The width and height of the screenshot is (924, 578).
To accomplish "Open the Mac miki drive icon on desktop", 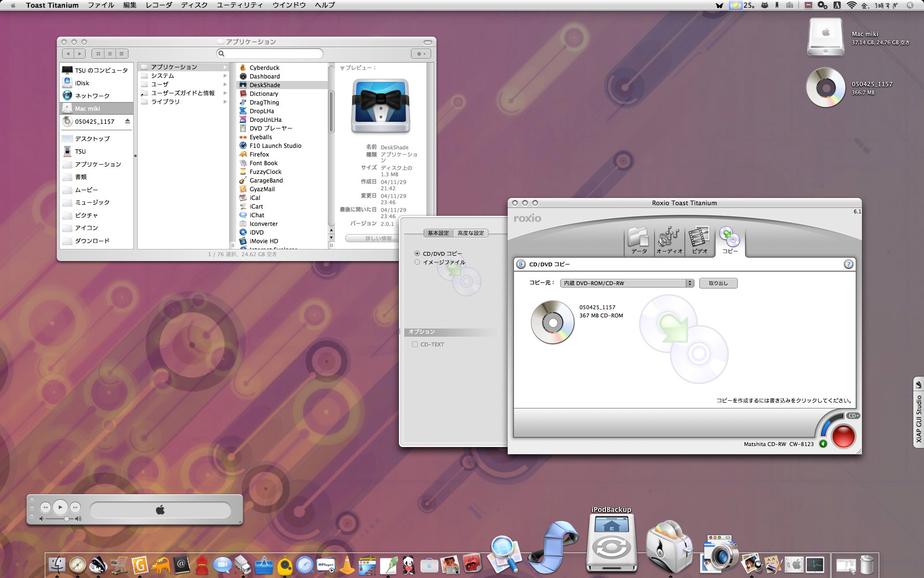I will click(x=826, y=37).
